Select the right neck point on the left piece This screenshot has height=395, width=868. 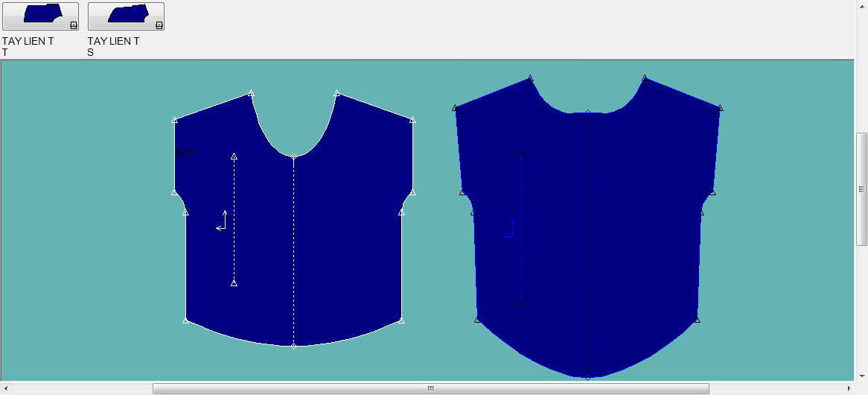point(337,93)
